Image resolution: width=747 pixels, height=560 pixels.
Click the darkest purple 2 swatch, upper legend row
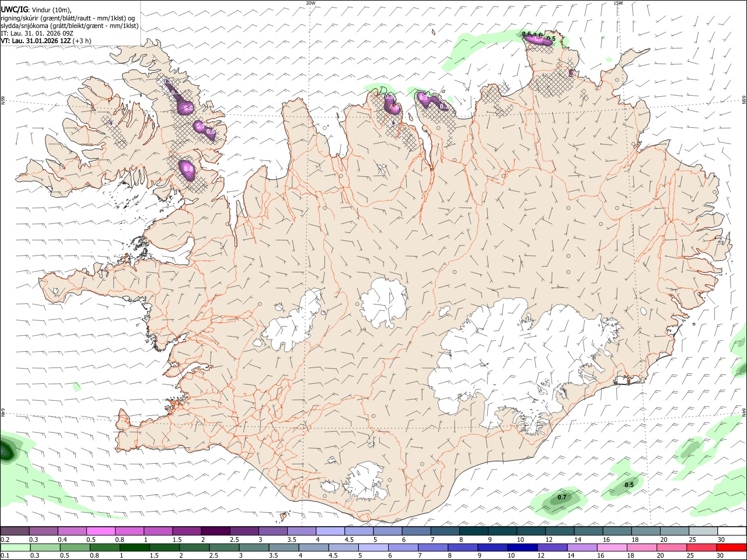pyautogui.click(x=215, y=531)
